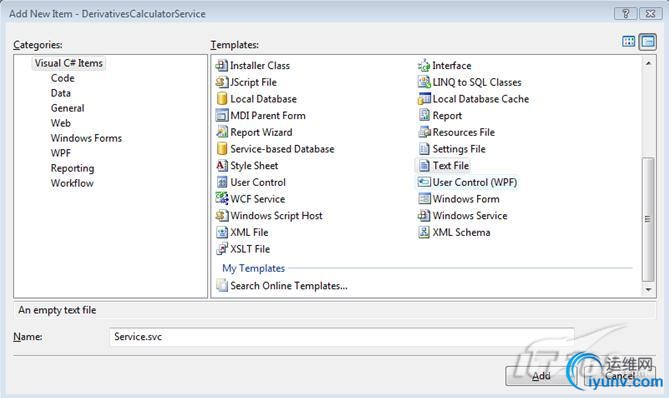Select the Windows Form template icon
This screenshot has width=669, height=398.
pyautogui.click(x=424, y=198)
